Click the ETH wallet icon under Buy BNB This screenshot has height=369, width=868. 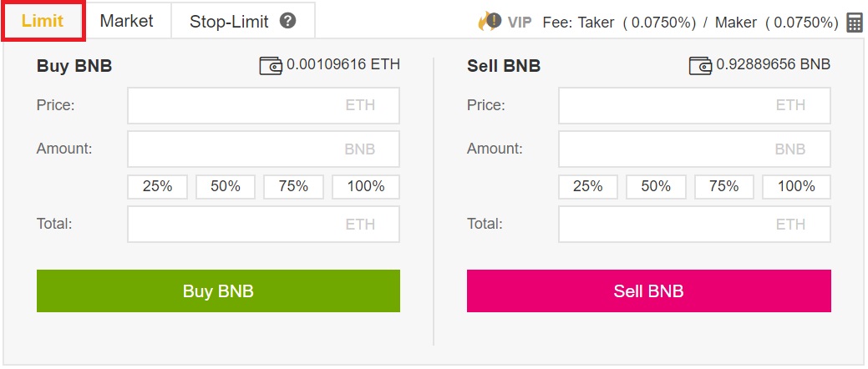272,66
